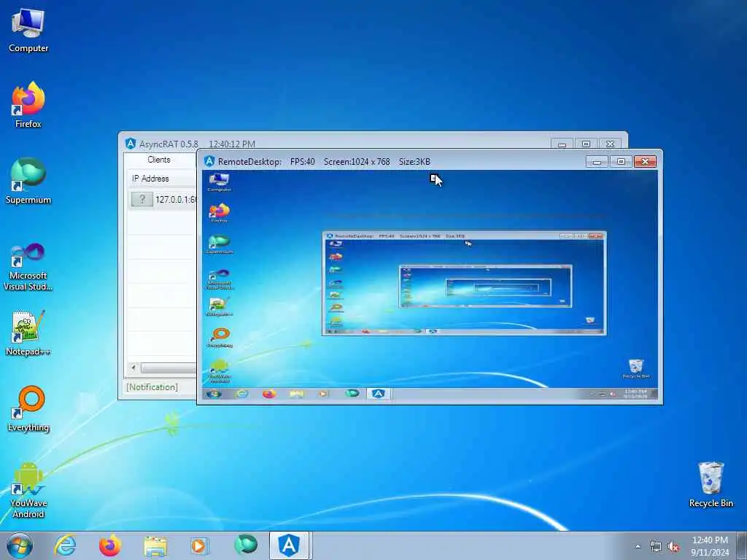Image resolution: width=747 pixels, height=560 pixels.
Task: Select the Recycle Bin on the desktop
Action: (711, 485)
